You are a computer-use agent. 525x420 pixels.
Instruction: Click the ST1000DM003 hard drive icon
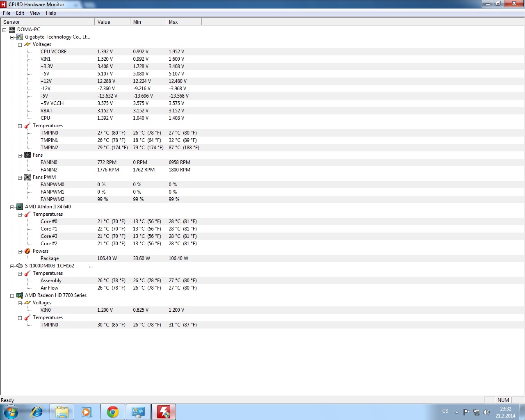pyautogui.click(x=20, y=266)
